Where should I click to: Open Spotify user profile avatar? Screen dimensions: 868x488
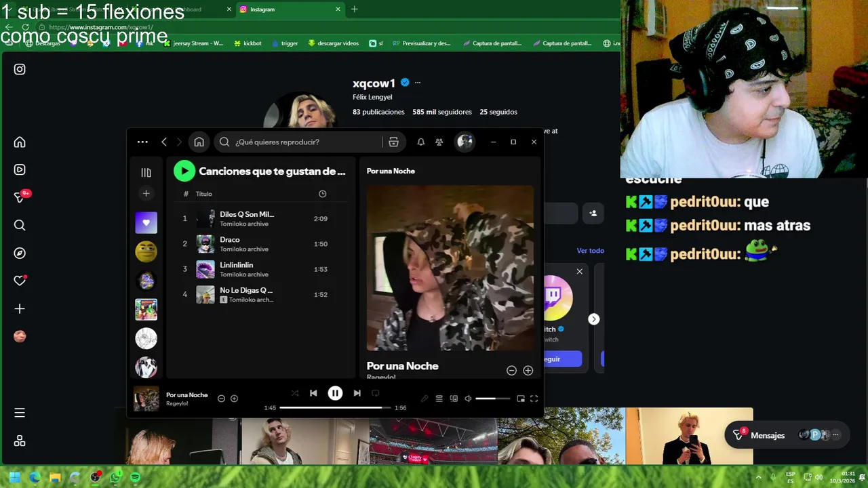pos(465,142)
